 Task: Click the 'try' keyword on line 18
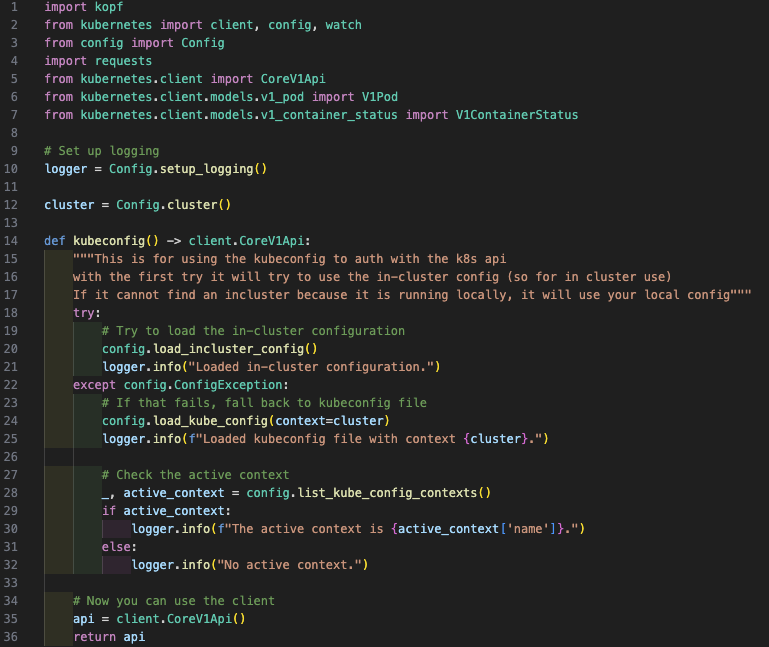tap(84, 313)
